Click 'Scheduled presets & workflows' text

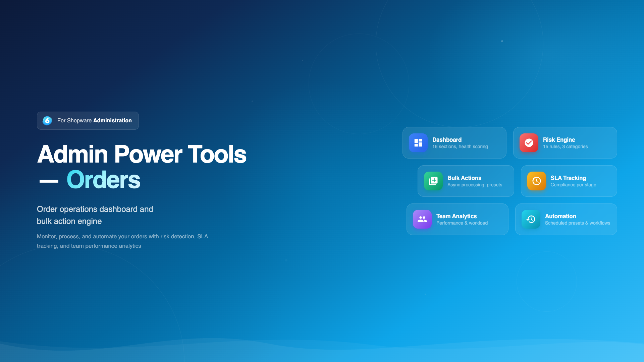(578, 223)
